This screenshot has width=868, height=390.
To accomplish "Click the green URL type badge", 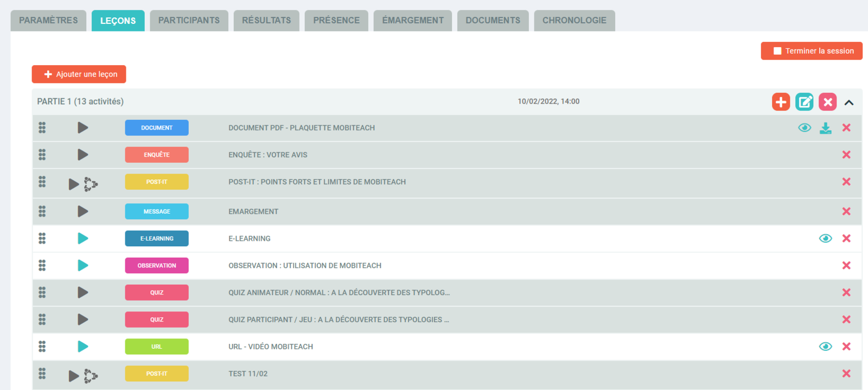I will coord(157,346).
